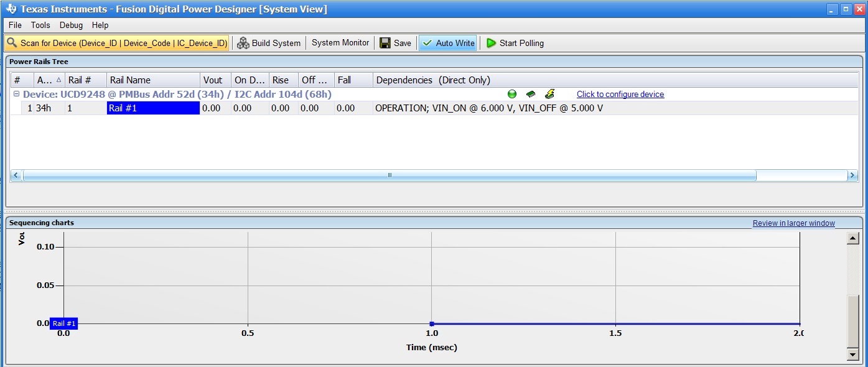
Task: Click the 'Rail #' column header
Action: click(x=86, y=80)
